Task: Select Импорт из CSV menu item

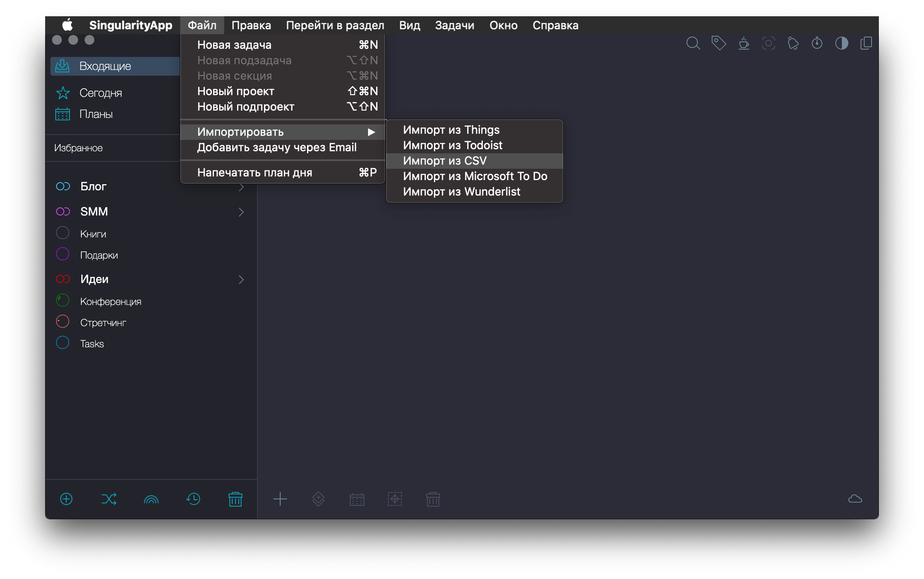Action: tap(445, 161)
